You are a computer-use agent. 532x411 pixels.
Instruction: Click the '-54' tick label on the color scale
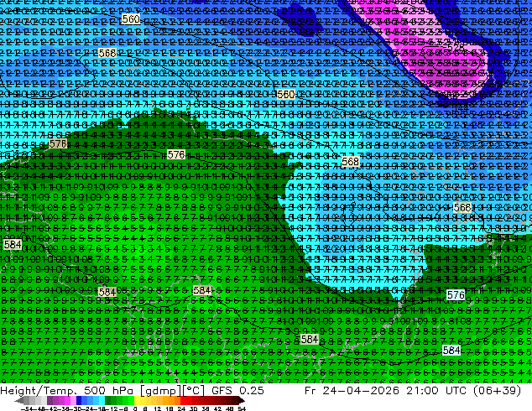[27, 408]
